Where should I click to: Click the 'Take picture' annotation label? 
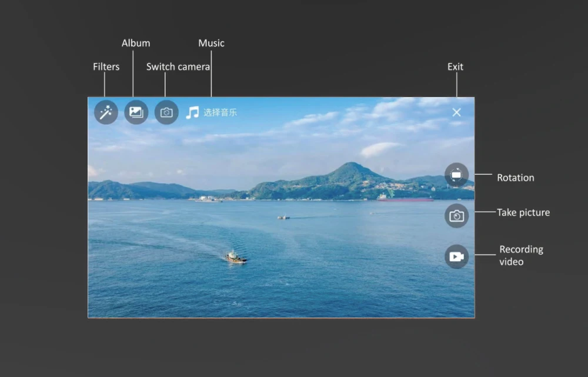click(523, 213)
